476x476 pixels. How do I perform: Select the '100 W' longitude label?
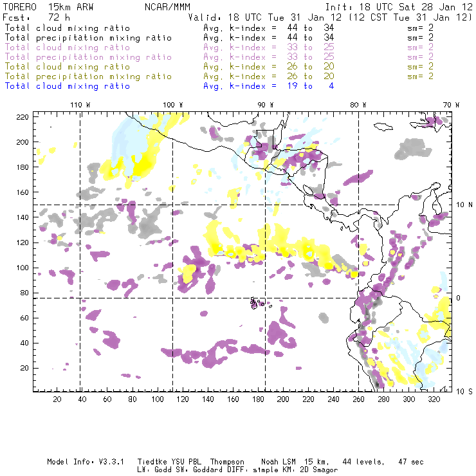coord(173,105)
